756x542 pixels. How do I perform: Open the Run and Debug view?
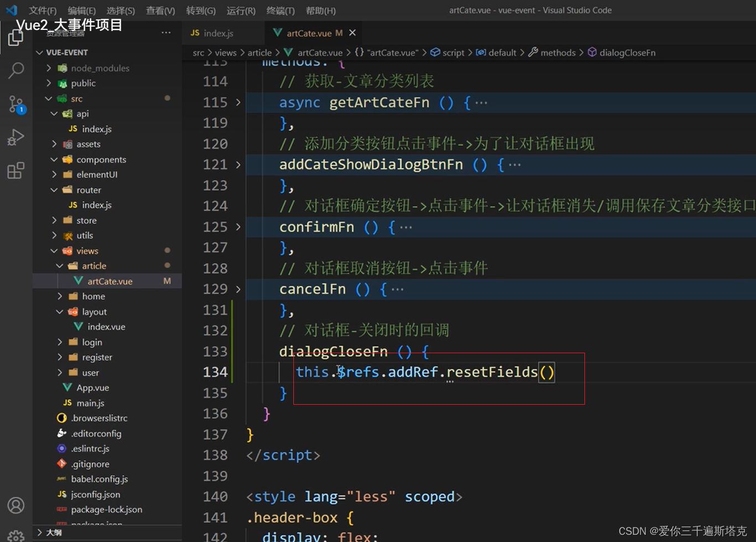coord(15,137)
